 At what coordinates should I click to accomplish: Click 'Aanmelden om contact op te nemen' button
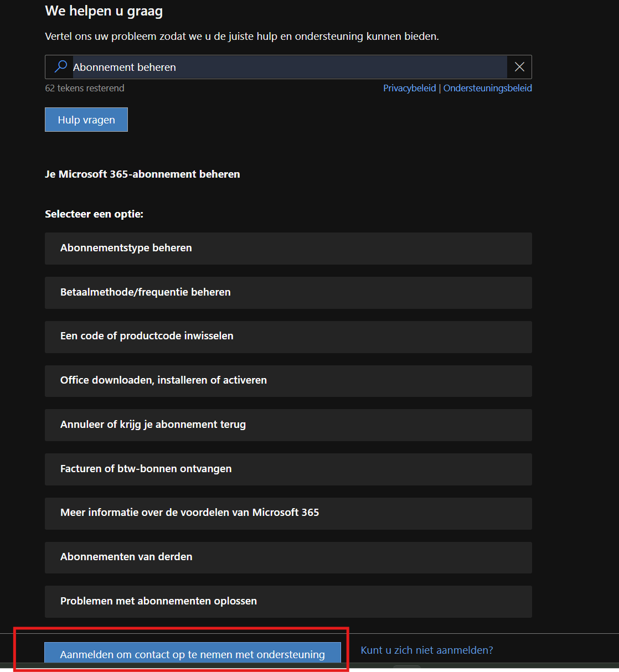pyautogui.click(x=193, y=653)
